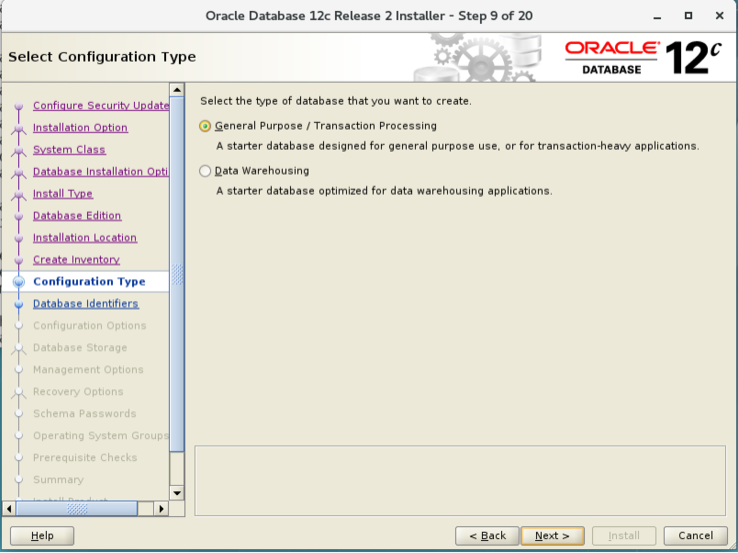Jump to Install Type step

(63, 194)
